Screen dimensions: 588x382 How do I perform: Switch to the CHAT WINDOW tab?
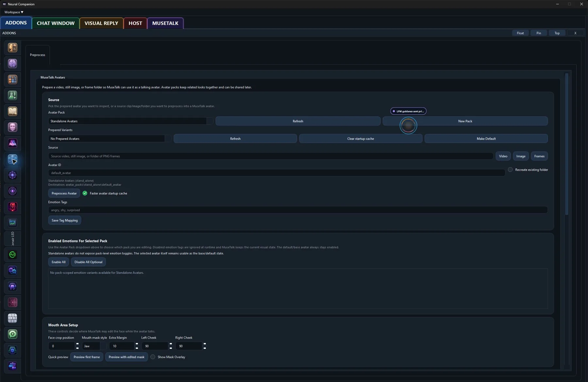tap(56, 23)
